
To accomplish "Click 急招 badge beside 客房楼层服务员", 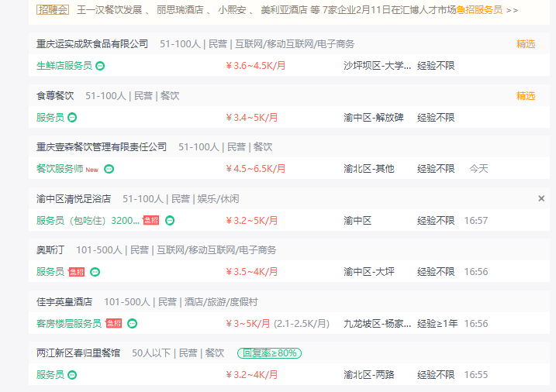I will point(114,323).
